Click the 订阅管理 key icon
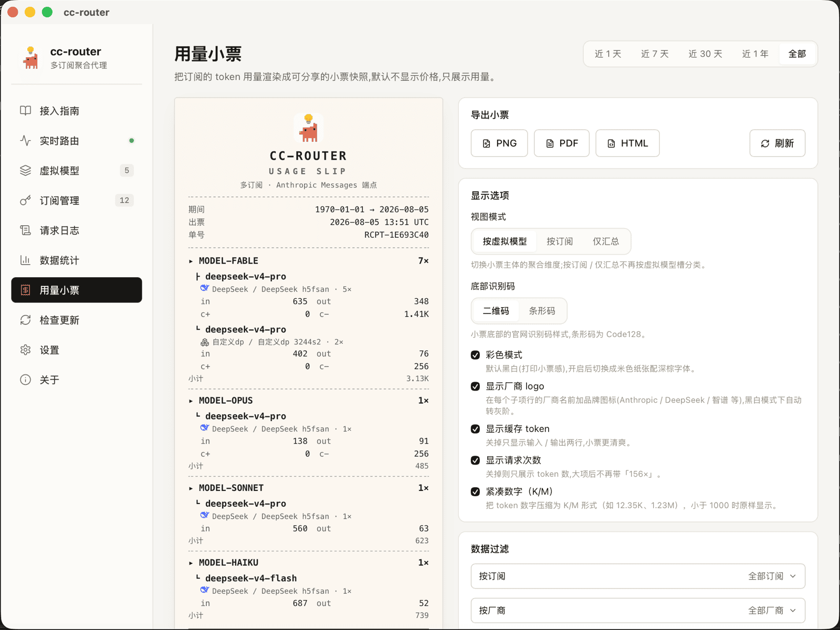 (x=25, y=201)
